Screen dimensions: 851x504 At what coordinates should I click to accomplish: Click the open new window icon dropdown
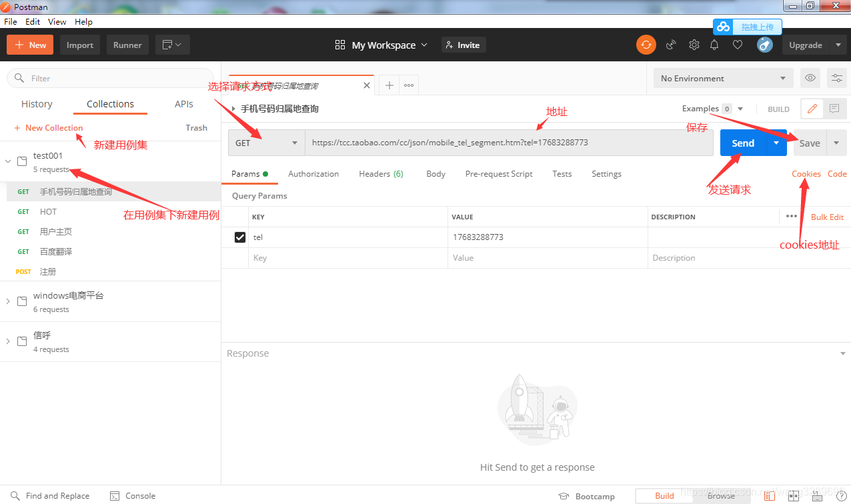(x=173, y=45)
